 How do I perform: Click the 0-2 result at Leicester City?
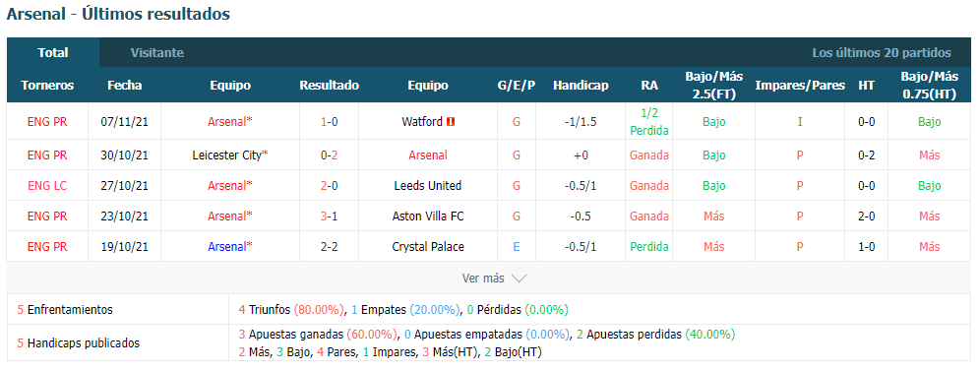330,155
